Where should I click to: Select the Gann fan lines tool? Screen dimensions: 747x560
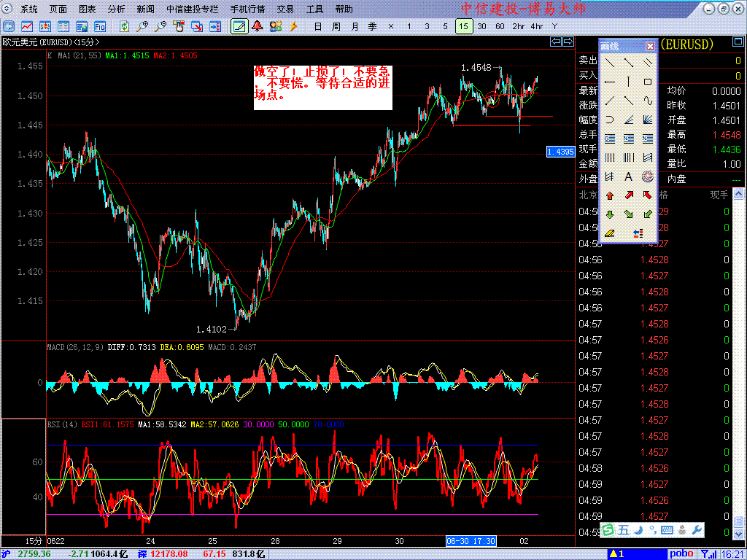click(648, 120)
